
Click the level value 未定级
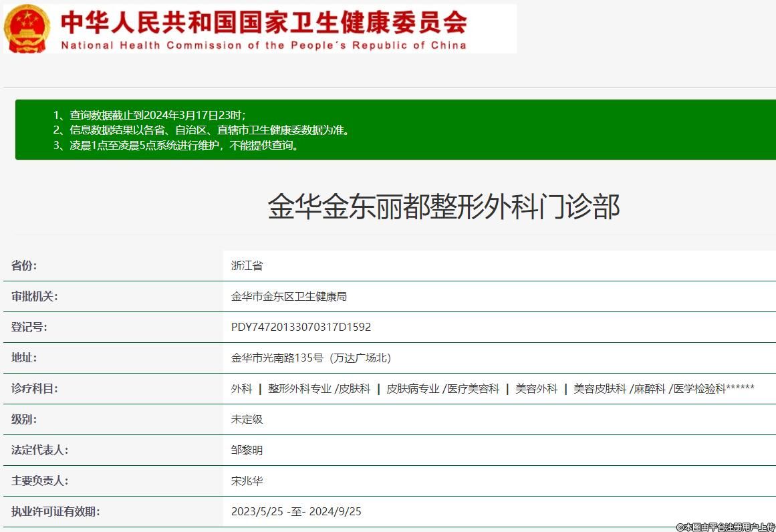pyautogui.click(x=247, y=419)
